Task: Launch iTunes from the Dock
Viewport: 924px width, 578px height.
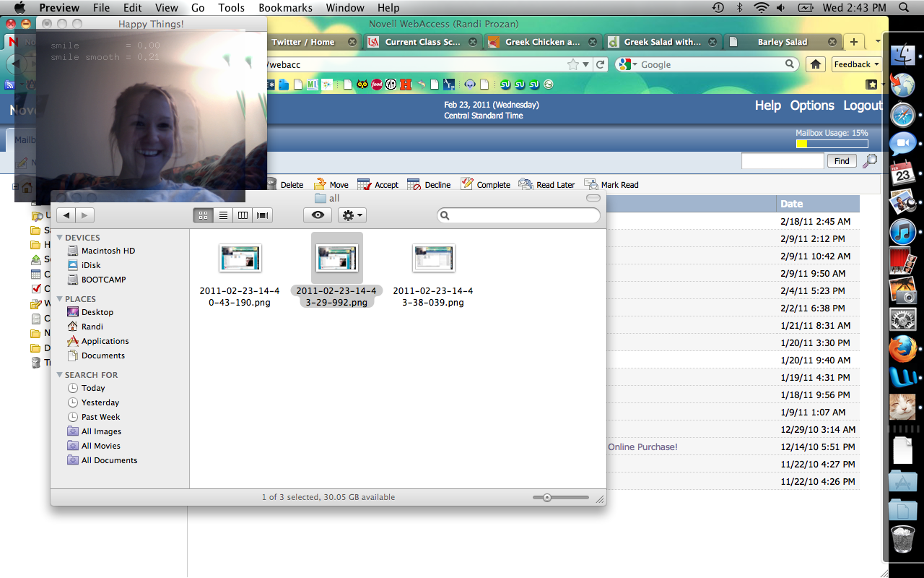Action: pos(902,232)
